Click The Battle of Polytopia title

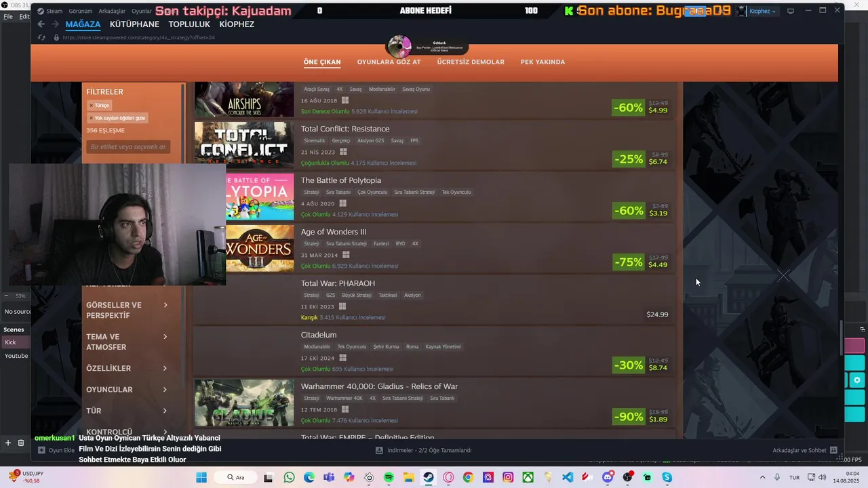coord(341,180)
